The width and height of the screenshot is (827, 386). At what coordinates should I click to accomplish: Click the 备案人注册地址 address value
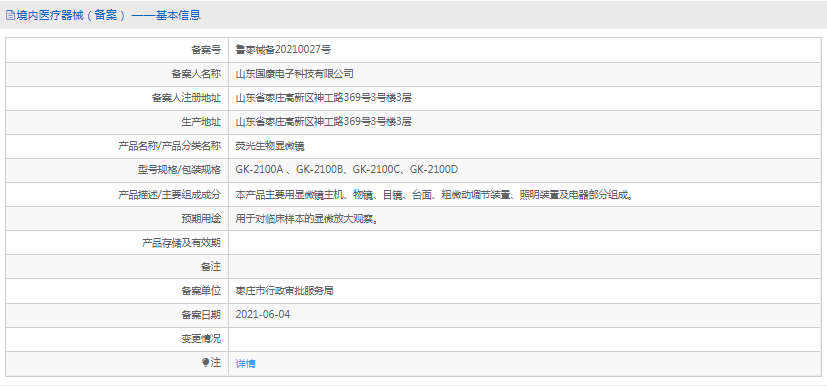click(x=323, y=98)
